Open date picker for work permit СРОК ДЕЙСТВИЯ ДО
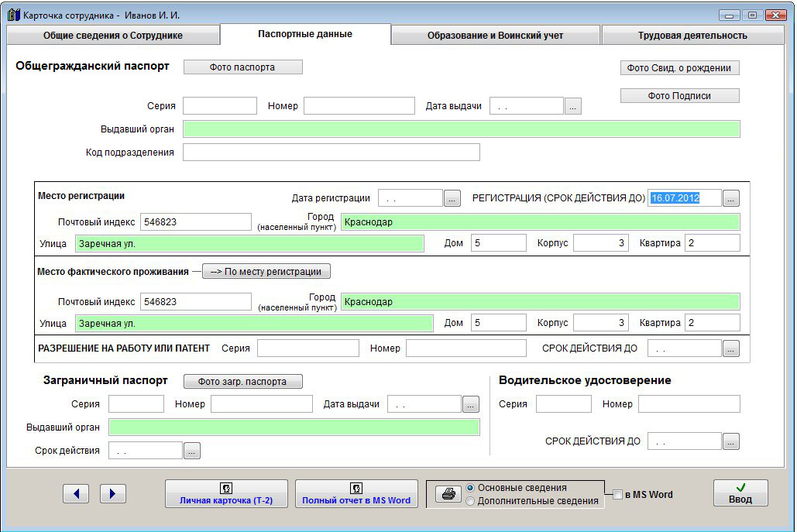Screen dimensions: 797x532 click(731, 348)
